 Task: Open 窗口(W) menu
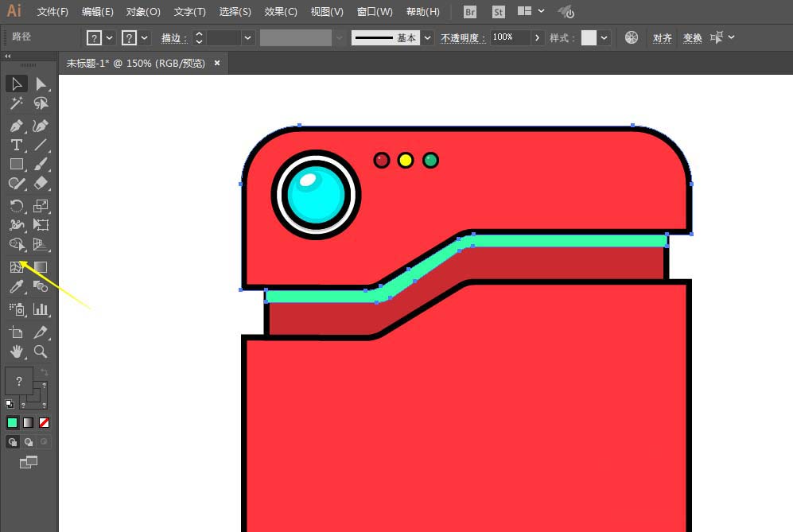click(x=375, y=12)
